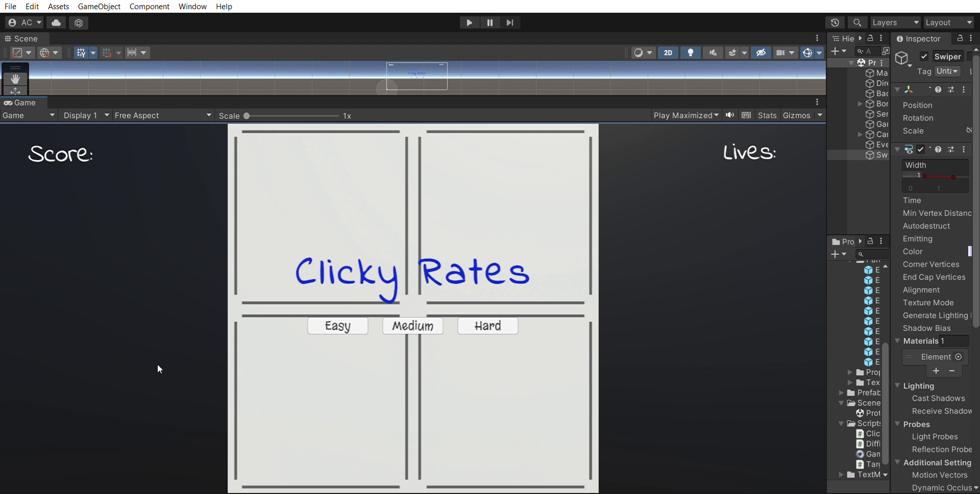Click the Hierarchy search field
This screenshot has width=980, height=494.
(868, 51)
